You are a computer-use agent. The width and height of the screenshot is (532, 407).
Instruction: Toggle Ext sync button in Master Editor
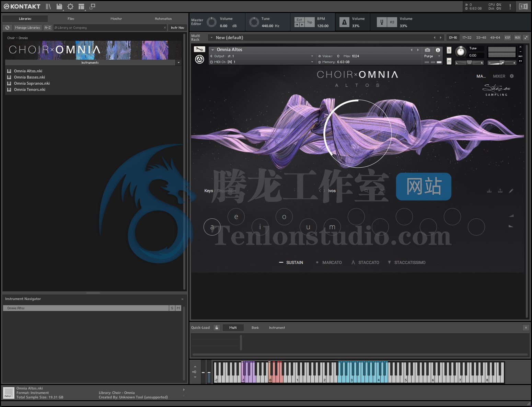tap(299, 20)
